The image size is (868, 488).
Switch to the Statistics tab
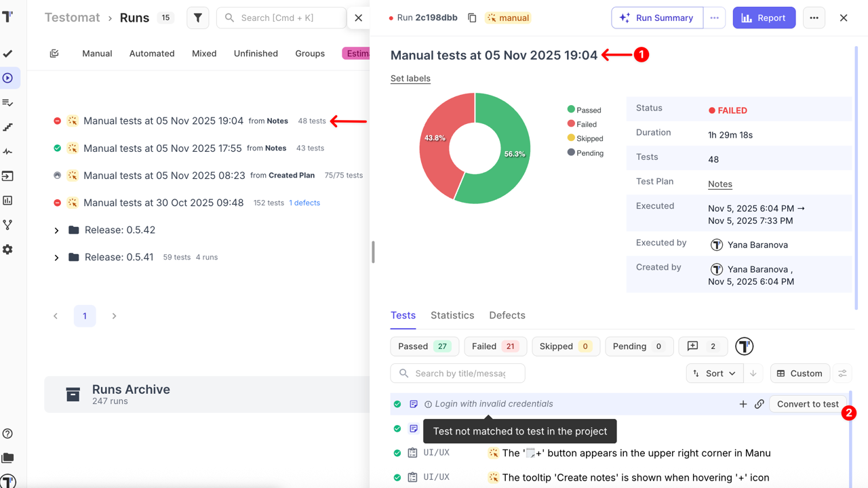(452, 315)
